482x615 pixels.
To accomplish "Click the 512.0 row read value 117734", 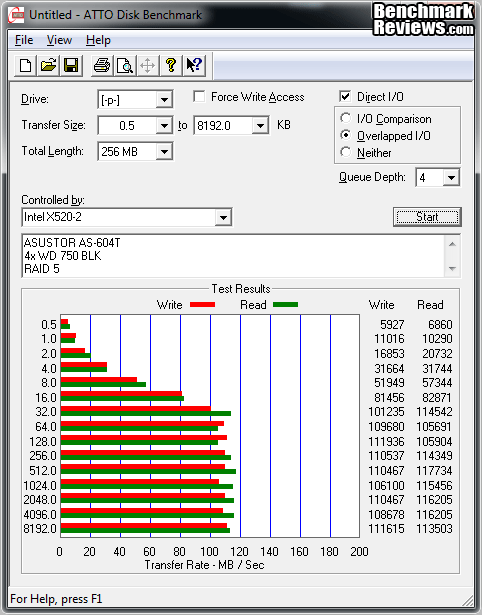I will click(434, 471).
